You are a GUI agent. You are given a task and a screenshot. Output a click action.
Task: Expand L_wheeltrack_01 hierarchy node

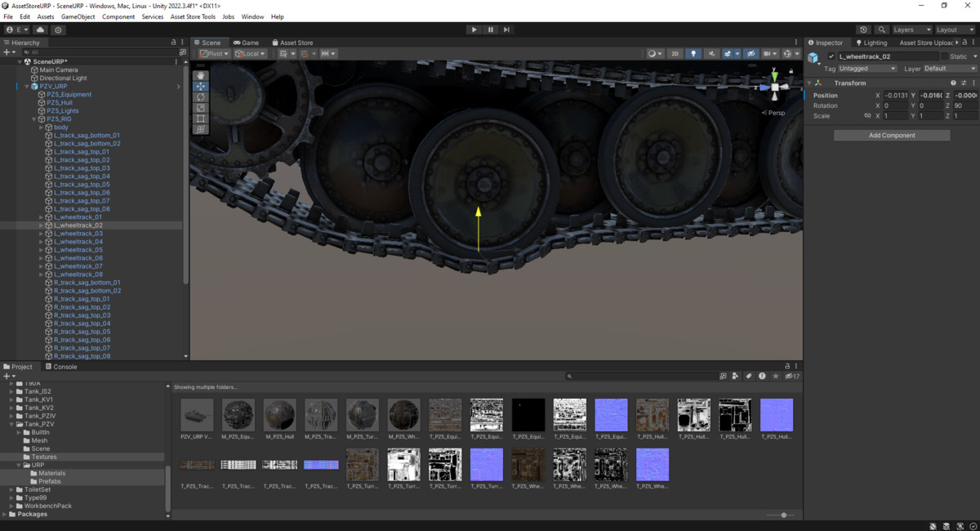pyautogui.click(x=42, y=217)
